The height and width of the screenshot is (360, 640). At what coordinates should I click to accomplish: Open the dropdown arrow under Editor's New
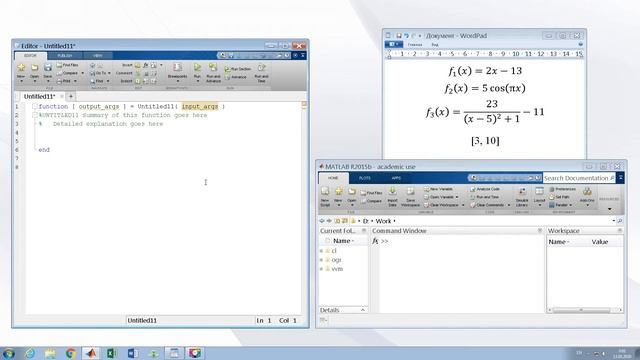point(21,82)
